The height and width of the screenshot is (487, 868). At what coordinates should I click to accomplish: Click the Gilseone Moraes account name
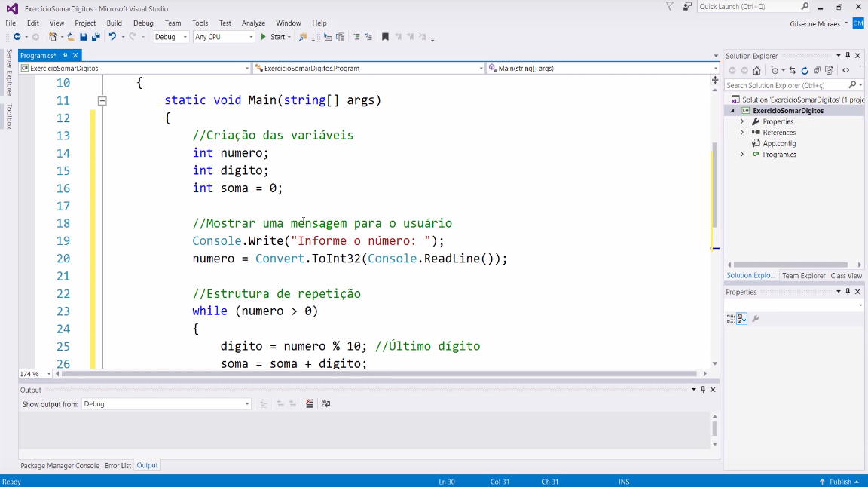point(815,24)
